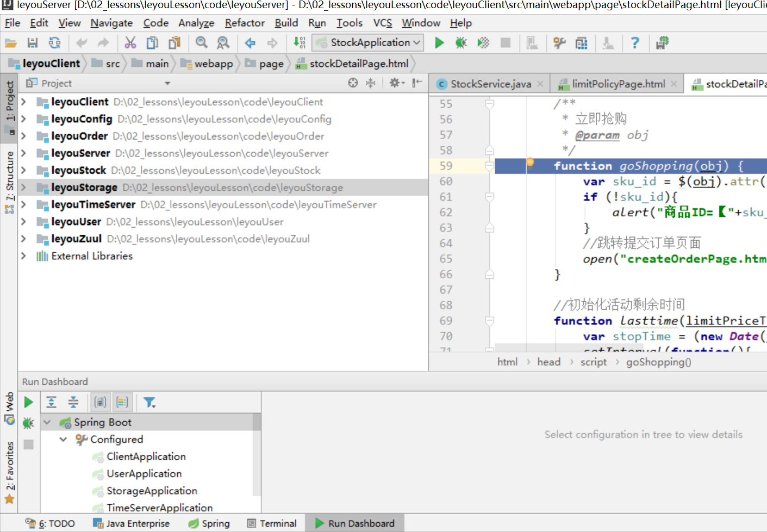Image resolution: width=767 pixels, height=532 pixels.
Task: Open the StockApplication run configuration dropdown
Action: 368,42
